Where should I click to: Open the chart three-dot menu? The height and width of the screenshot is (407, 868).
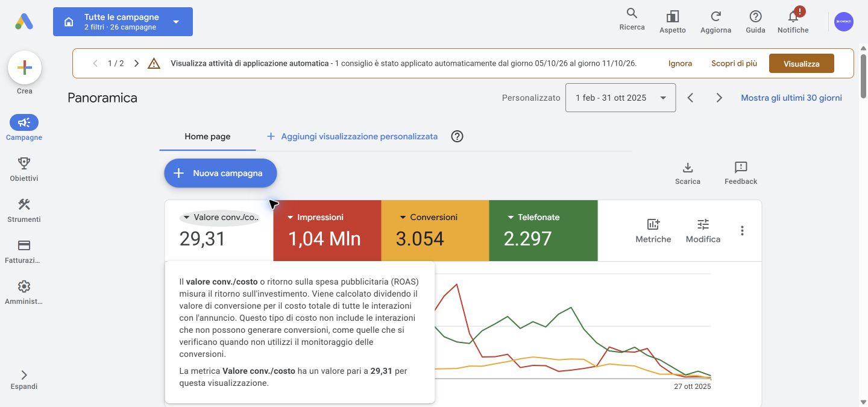point(742,231)
